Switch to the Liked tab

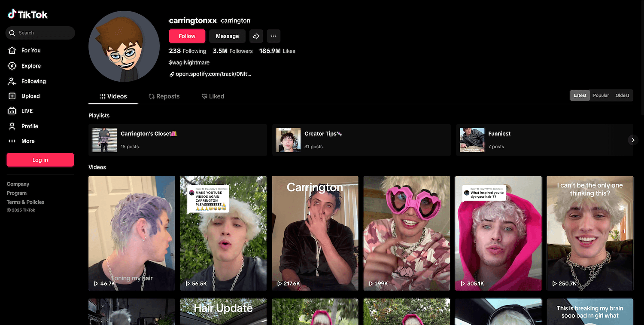point(213,96)
